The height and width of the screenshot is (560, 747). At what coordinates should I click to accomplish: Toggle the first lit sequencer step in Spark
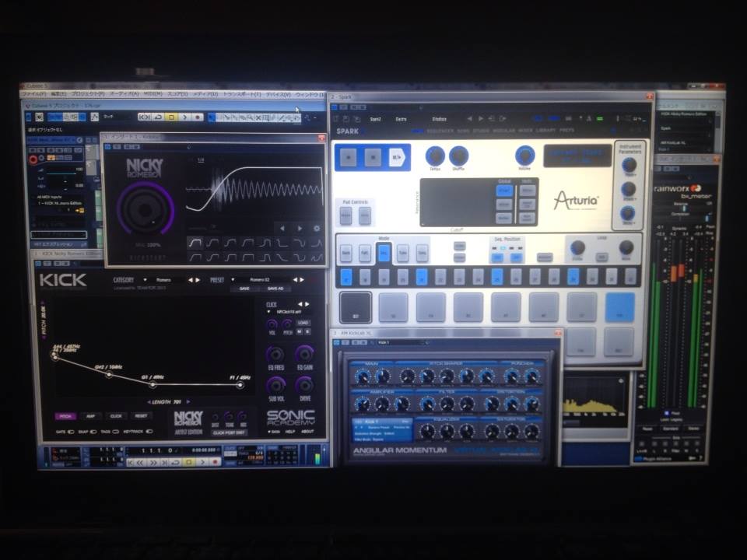346,277
